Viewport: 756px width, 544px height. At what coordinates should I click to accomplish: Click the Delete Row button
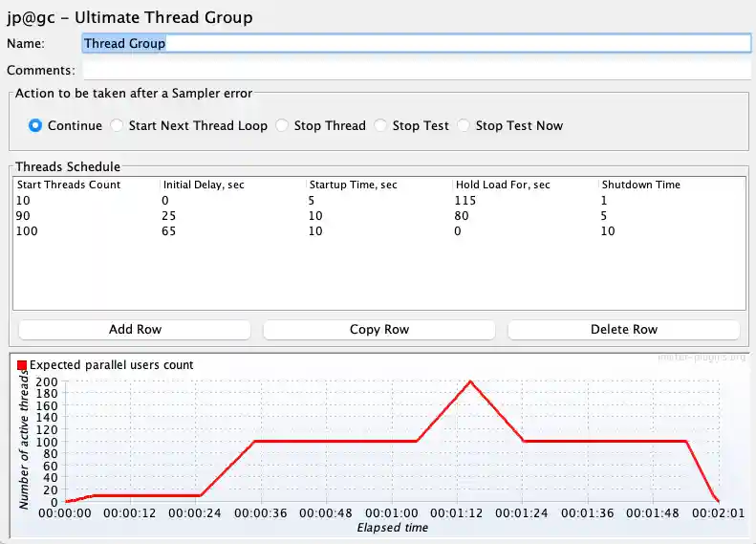click(624, 330)
